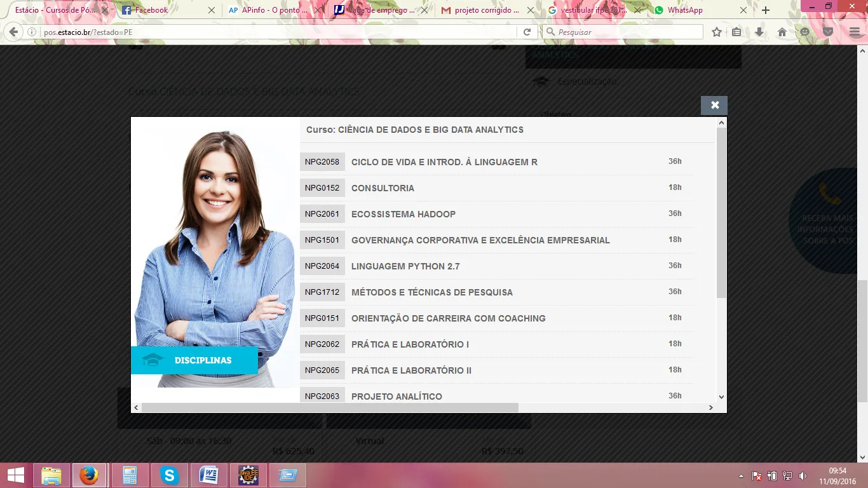Screen dimensions: 868x488
Task: Open a new browser tab
Action: pyautogui.click(x=766, y=10)
